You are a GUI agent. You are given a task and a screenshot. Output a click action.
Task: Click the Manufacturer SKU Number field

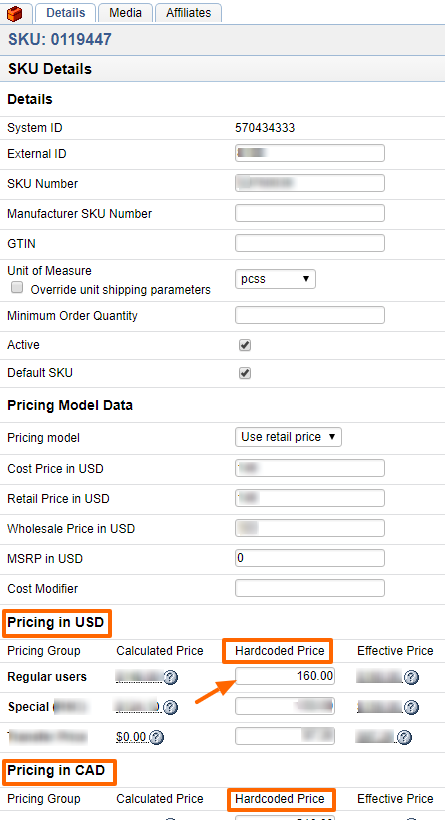(310, 213)
